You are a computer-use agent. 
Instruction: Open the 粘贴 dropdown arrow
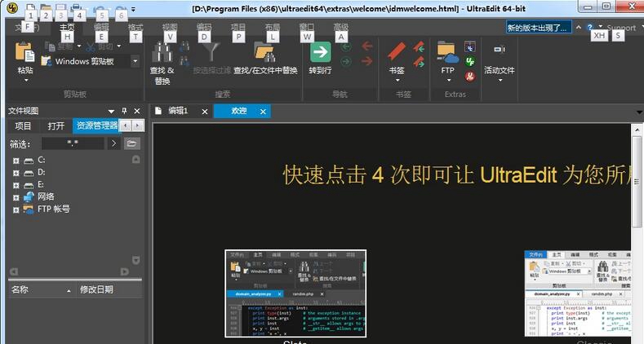point(26,80)
